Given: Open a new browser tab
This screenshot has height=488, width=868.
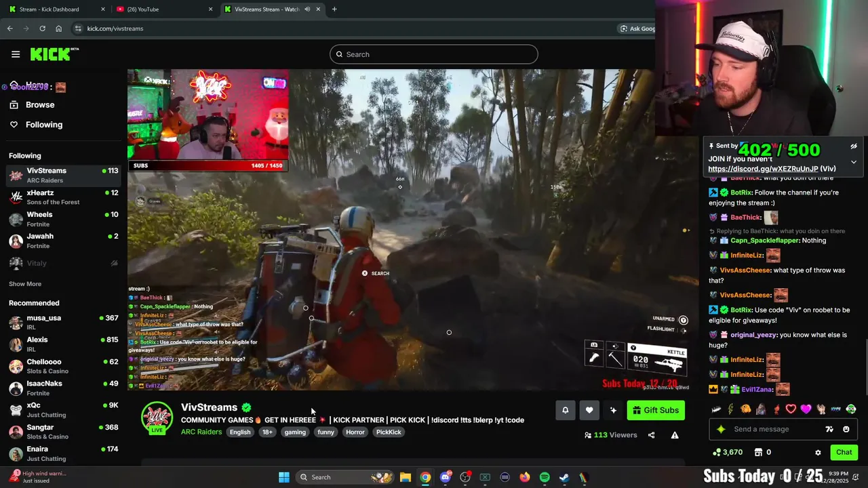Looking at the screenshot, I should (334, 9).
